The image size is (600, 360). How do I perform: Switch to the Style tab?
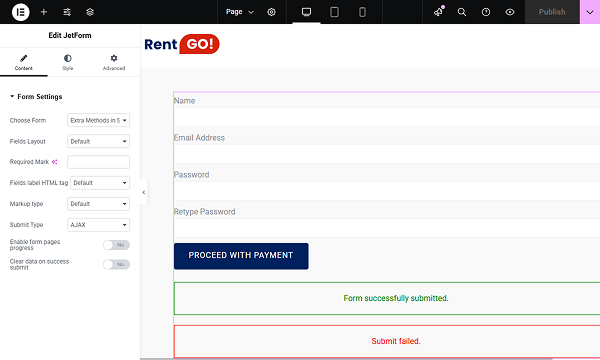tap(68, 62)
